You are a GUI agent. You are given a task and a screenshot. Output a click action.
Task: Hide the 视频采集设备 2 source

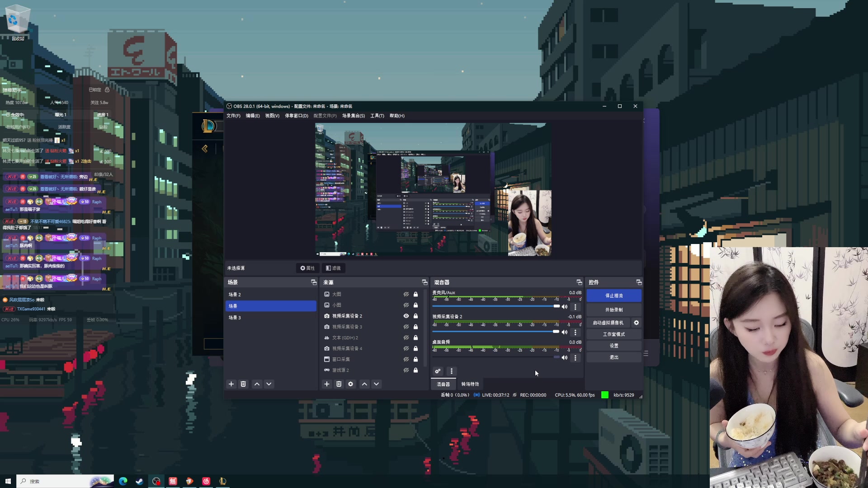click(406, 316)
